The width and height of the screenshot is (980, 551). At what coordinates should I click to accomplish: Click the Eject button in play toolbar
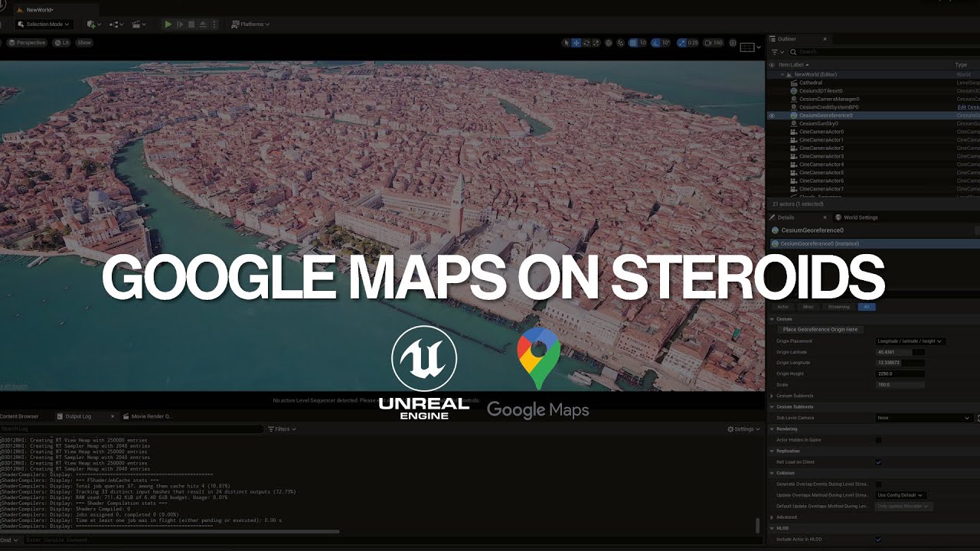coord(202,24)
